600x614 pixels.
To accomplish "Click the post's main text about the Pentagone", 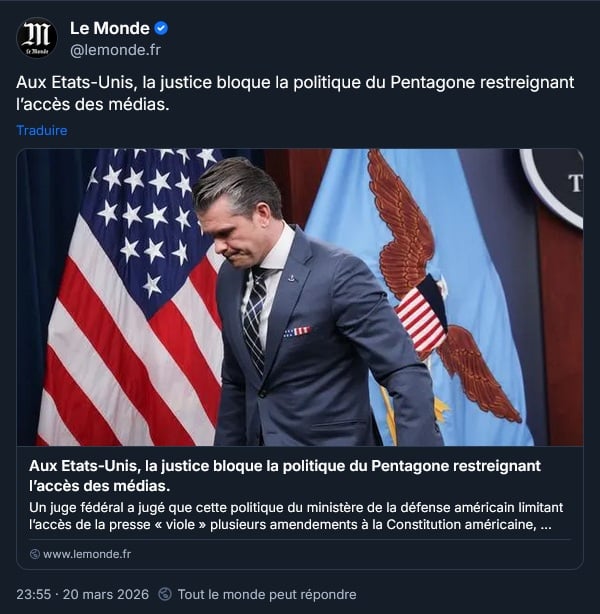I will 295,93.
